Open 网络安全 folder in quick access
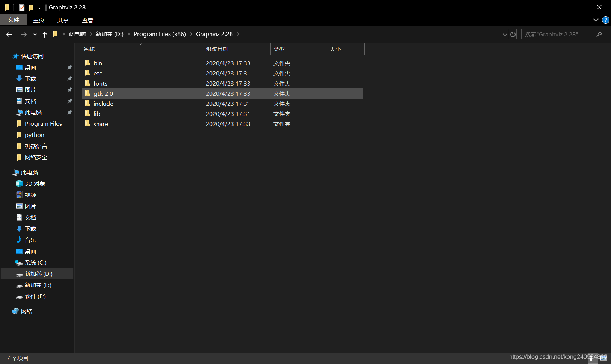Screen dimensions: 611x364 pos(36,157)
